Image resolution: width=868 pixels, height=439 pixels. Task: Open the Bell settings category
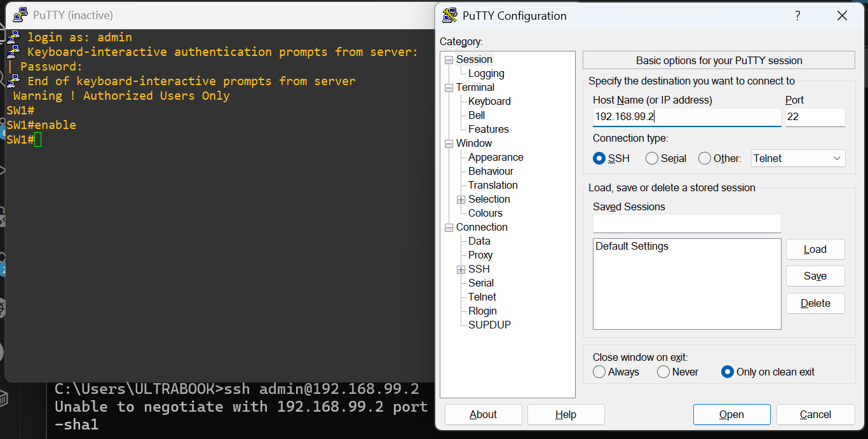point(477,116)
